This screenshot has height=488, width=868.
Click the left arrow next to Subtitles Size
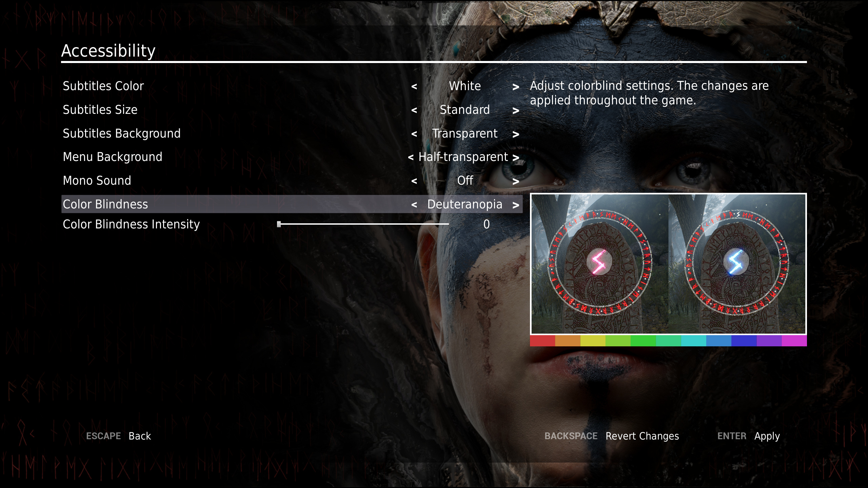413,110
